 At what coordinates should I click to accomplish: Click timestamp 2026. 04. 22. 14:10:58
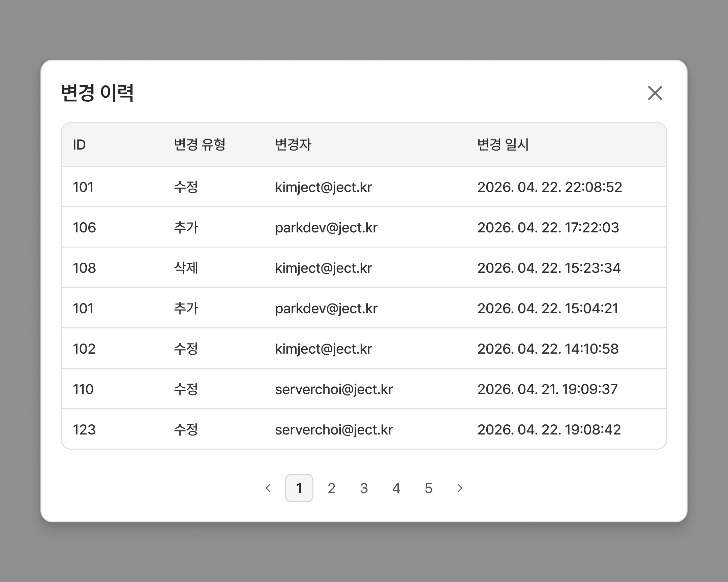point(548,349)
